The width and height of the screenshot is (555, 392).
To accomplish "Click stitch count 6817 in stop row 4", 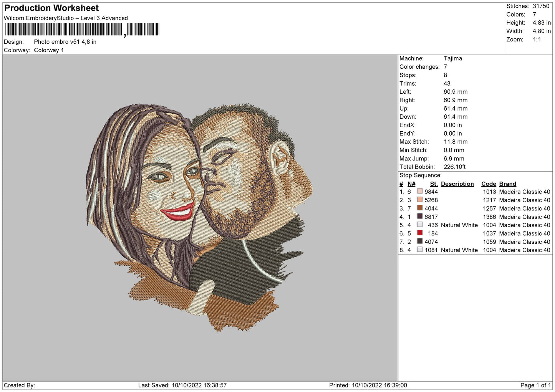I will coord(431,217).
